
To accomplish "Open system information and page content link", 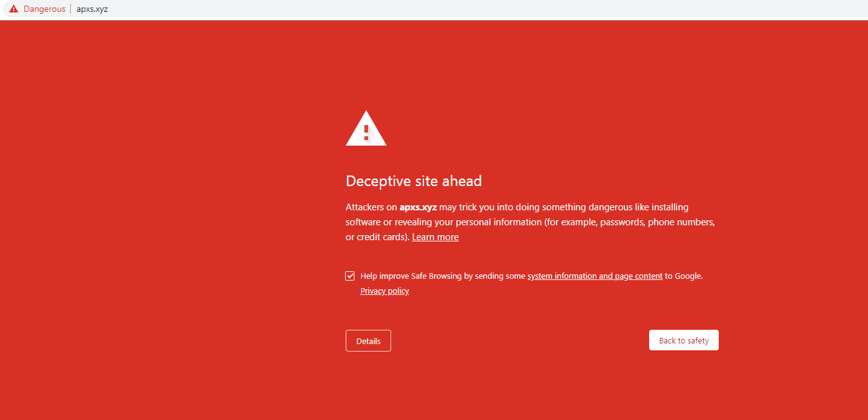I will point(594,276).
